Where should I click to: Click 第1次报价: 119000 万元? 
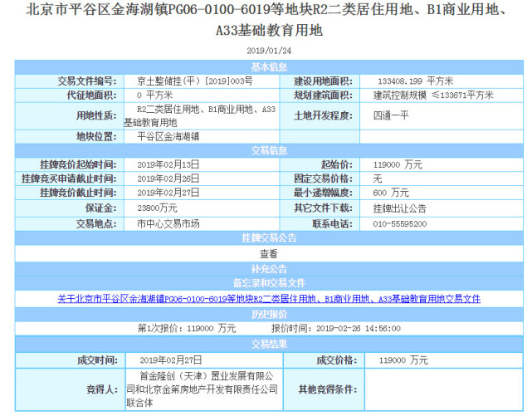pos(186,328)
